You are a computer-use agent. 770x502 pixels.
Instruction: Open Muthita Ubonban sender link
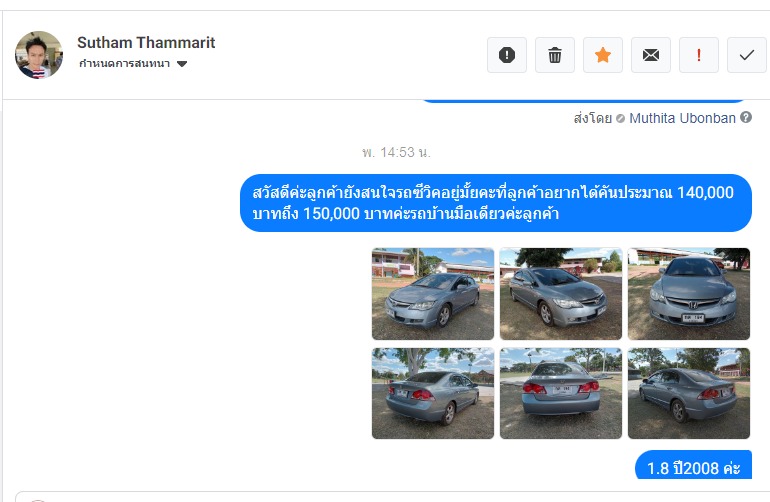[x=682, y=118]
